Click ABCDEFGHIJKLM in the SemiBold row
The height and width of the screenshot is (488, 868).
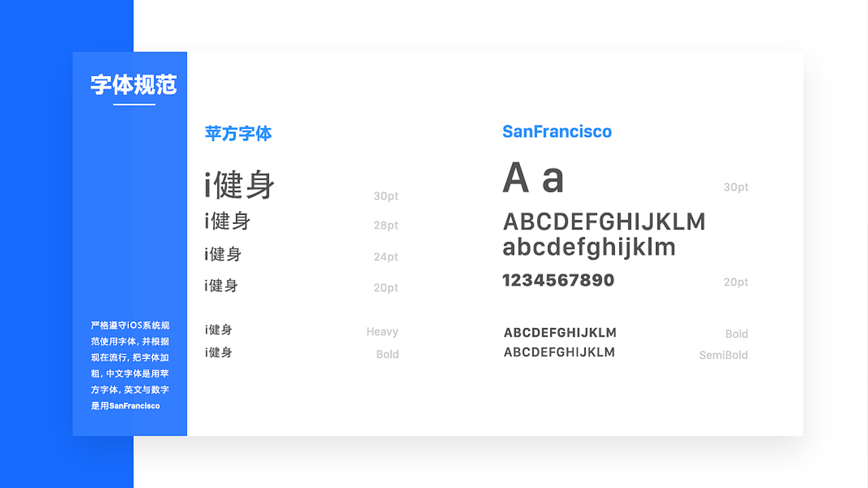pos(559,352)
